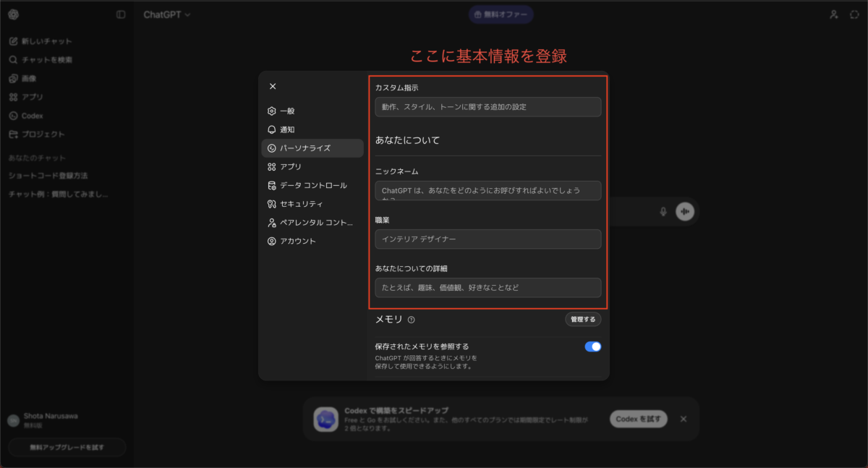Click the microphone dictation icon
The width and height of the screenshot is (868, 468).
663,211
